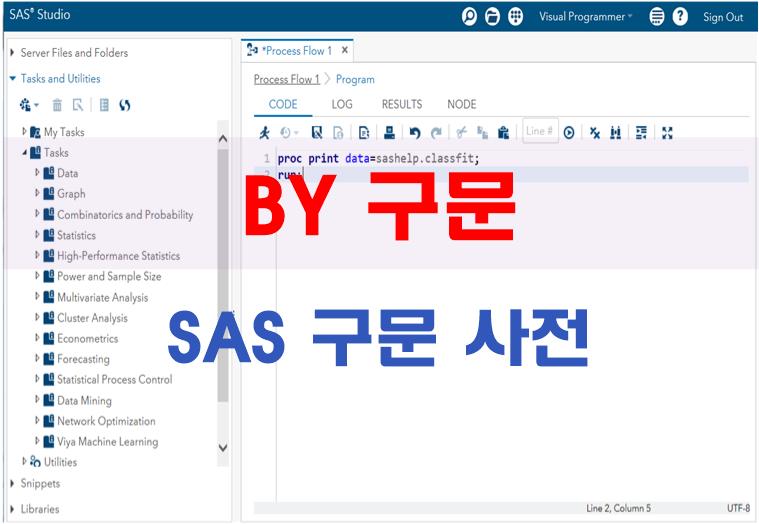Close the Process Flow 1 tab
The image size is (759, 524).
click(345, 50)
